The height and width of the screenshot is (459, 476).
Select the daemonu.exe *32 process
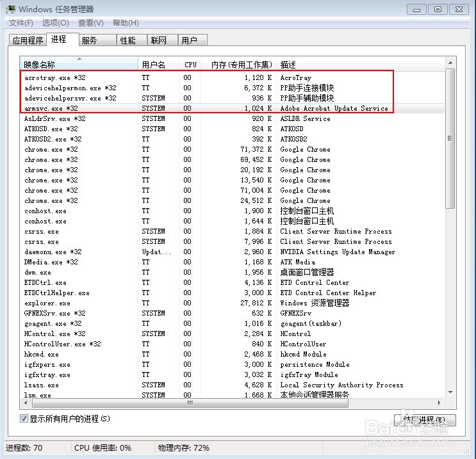tap(232, 252)
